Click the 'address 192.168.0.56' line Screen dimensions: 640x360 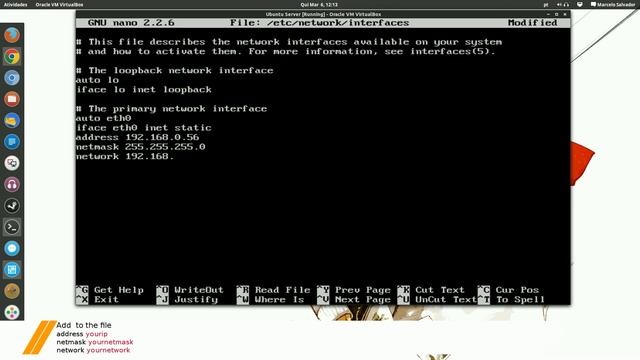(138, 138)
